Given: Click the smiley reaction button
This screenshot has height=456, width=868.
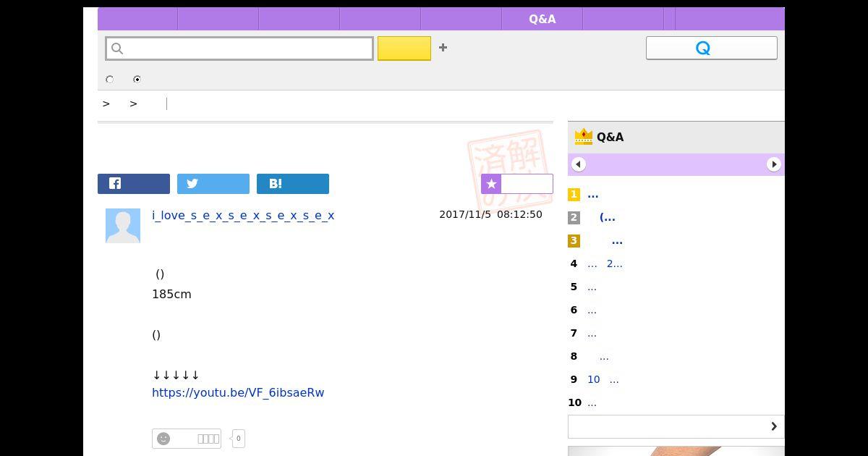Looking at the screenshot, I should click(x=187, y=439).
